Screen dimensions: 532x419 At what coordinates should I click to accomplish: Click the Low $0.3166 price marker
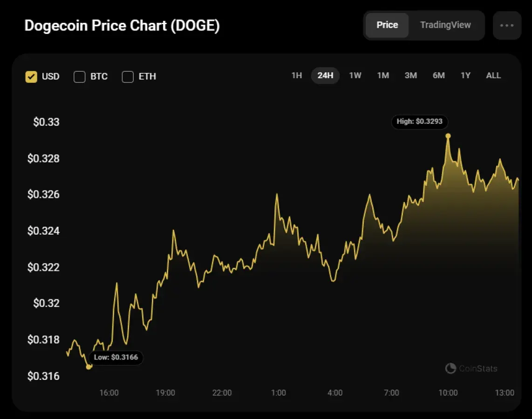[116, 358]
